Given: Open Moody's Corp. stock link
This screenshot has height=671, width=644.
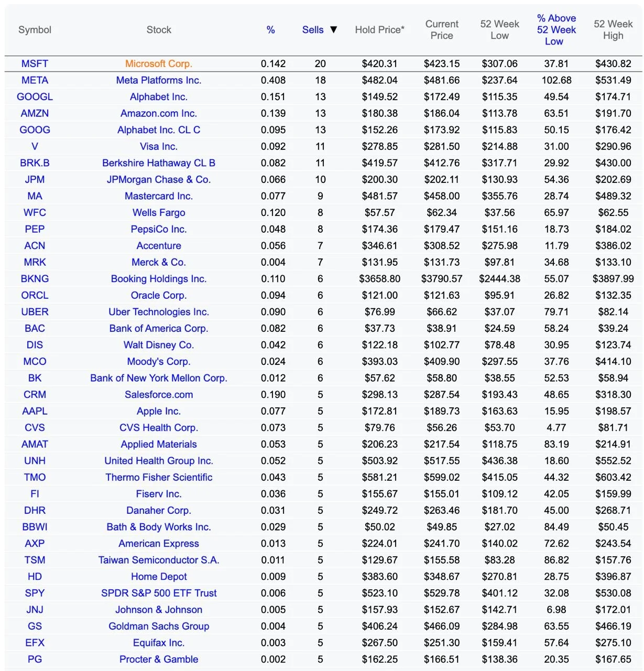Looking at the screenshot, I should 159,361.
